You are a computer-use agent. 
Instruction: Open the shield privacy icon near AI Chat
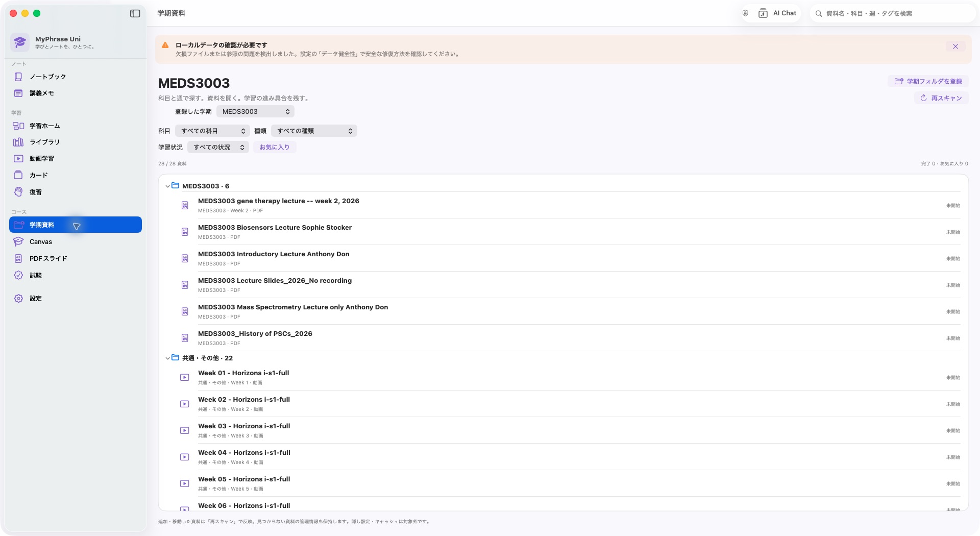coord(745,13)
